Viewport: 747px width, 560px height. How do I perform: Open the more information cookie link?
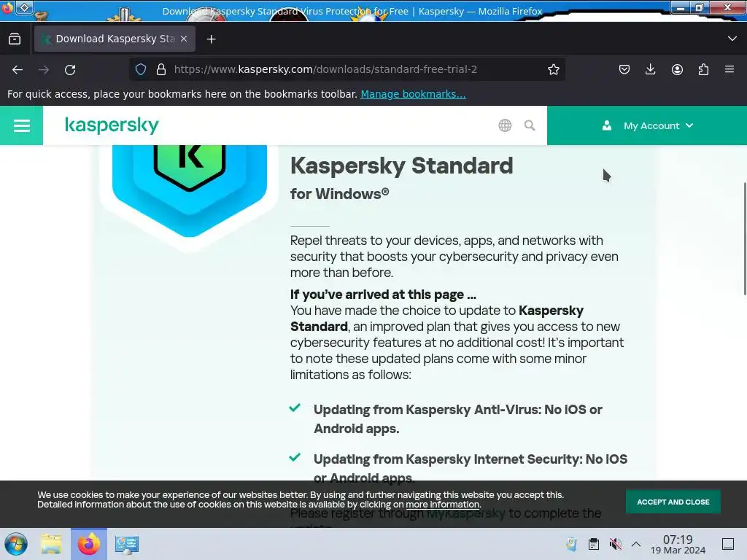tap(443, 505)
